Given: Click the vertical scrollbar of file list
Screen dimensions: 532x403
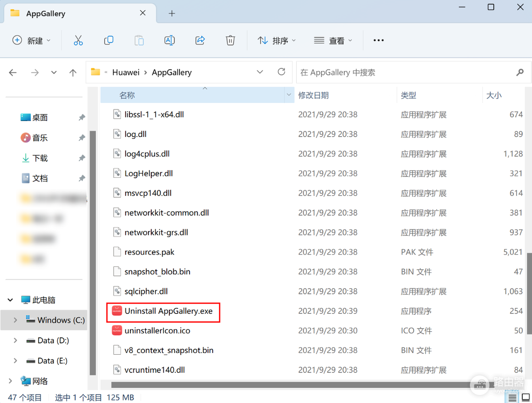Looking at the screenshot, I should [x=529, y=293].
